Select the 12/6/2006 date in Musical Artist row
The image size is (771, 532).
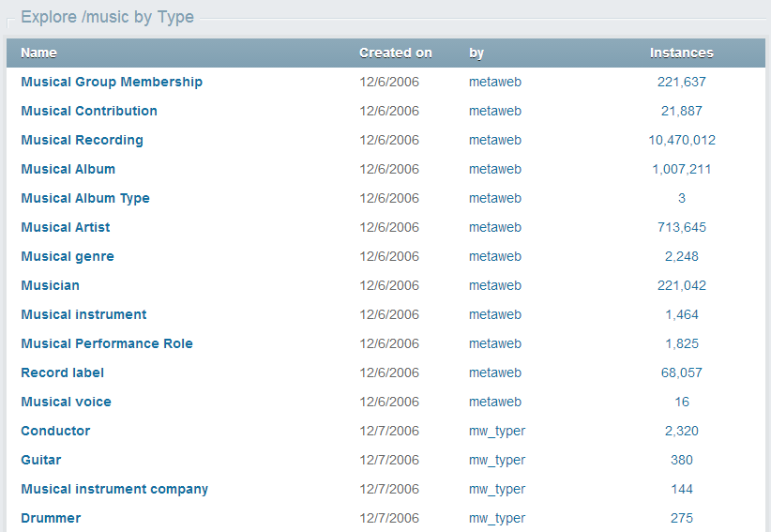point(389,227)
